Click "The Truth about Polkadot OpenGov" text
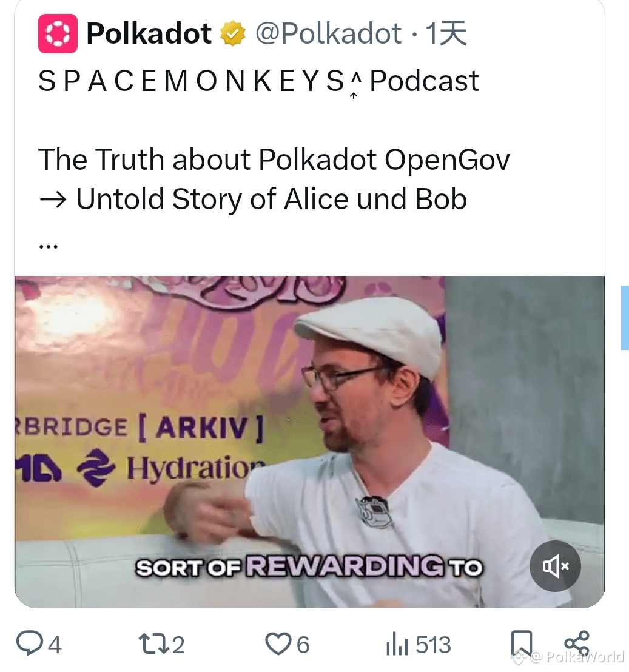The image size is (629, 672). (274, 160)
